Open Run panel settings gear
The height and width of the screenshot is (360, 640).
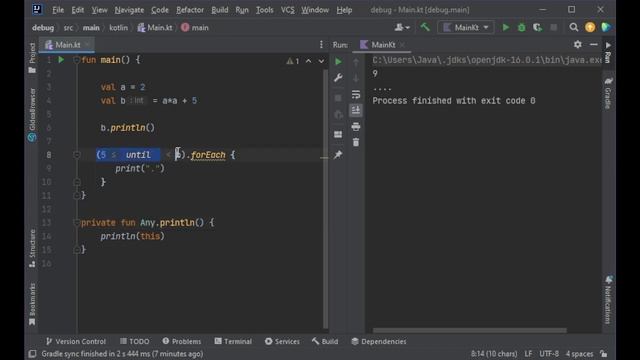coord(578,44)
